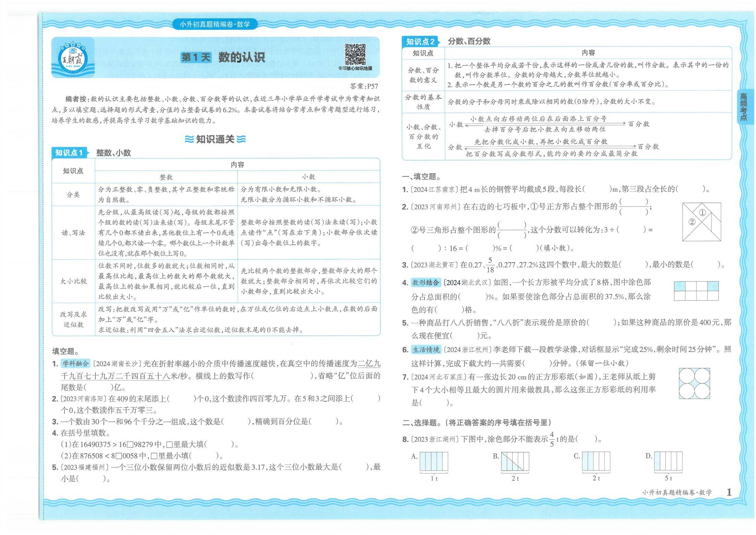Click the 王朝霞 brand logo badge
756x535 pixels.
72,58
